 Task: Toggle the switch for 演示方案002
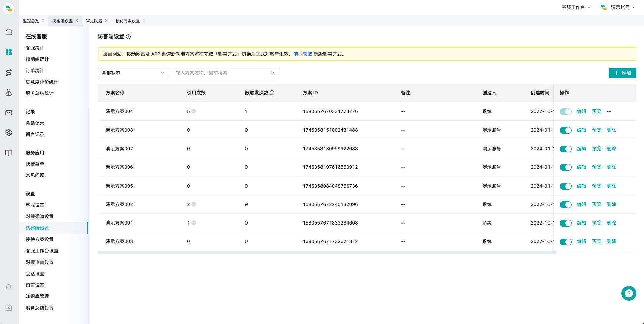coord(565,205)
